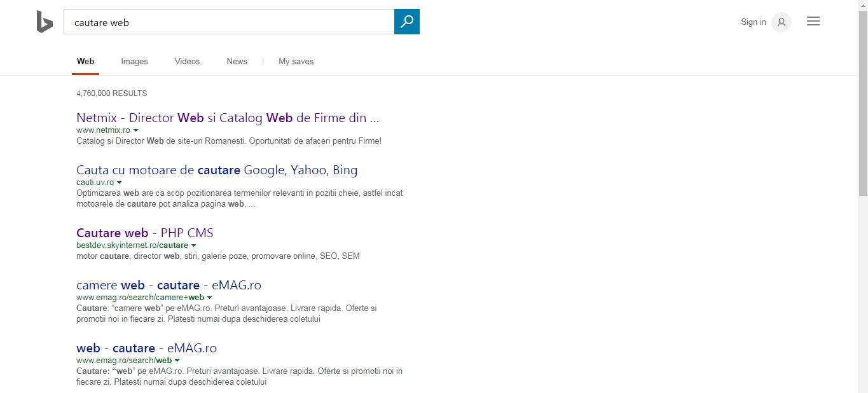Open dropdown arrow beside bestdev.skyinternet.ro/cautare
868x393 pixels.
coord(194,245)
